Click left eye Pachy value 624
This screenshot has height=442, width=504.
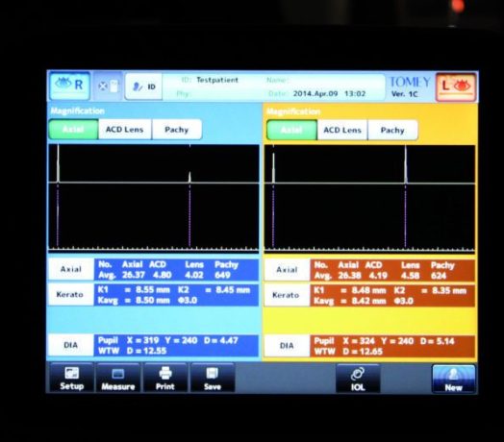439,276
